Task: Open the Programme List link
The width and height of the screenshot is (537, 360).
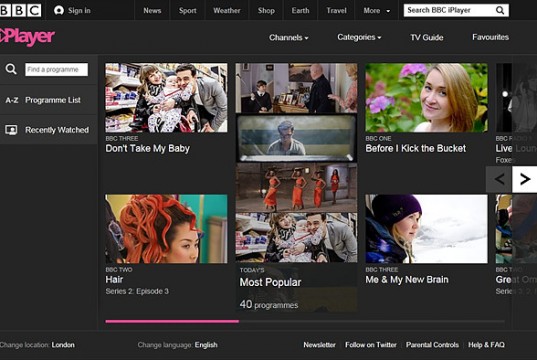Action: [53, 100]
